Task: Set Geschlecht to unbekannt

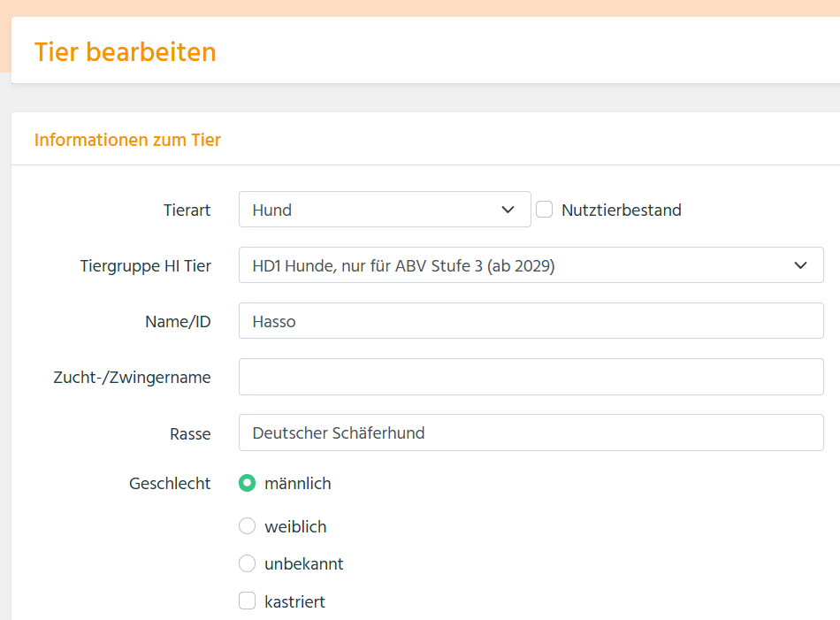Action: (x=248, y=563)
